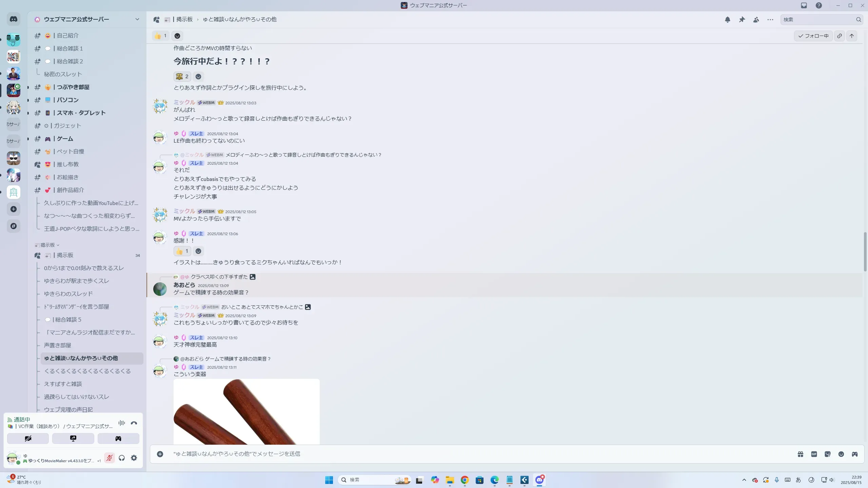Toggle headphone deafen in user panel
The height and width of the screenshot is (488, 868).
pos(122,458)
